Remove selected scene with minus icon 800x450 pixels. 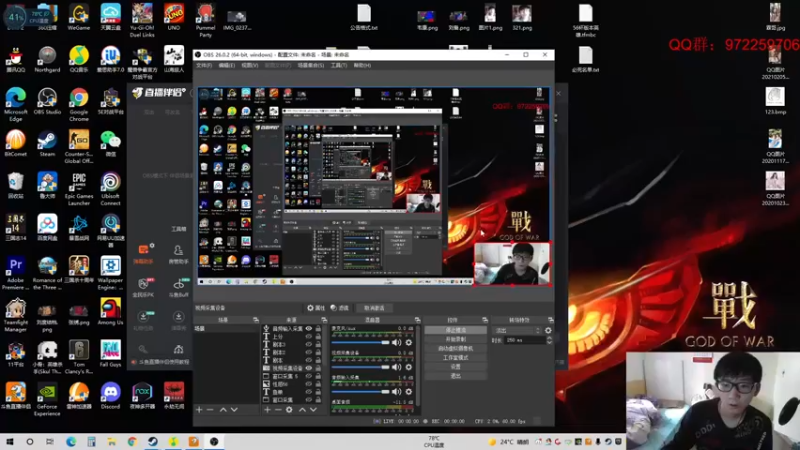[210, 409]
